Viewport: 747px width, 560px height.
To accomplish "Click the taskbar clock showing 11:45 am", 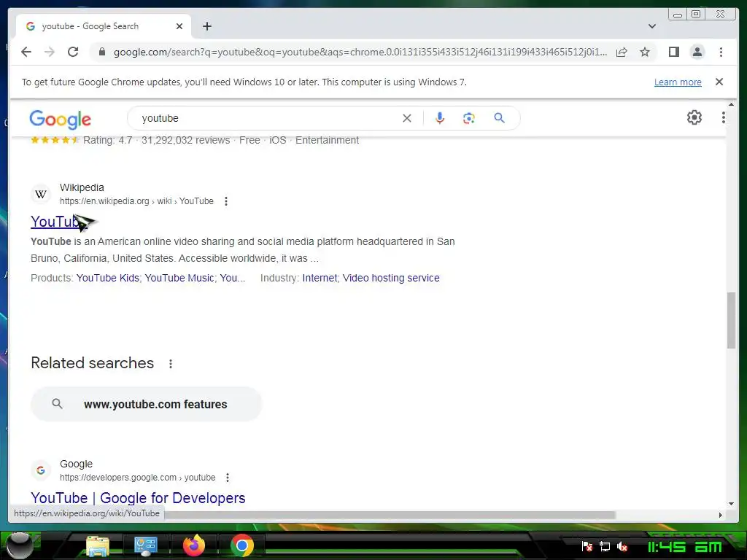I will pyautogui.click(x=684, y=547).
